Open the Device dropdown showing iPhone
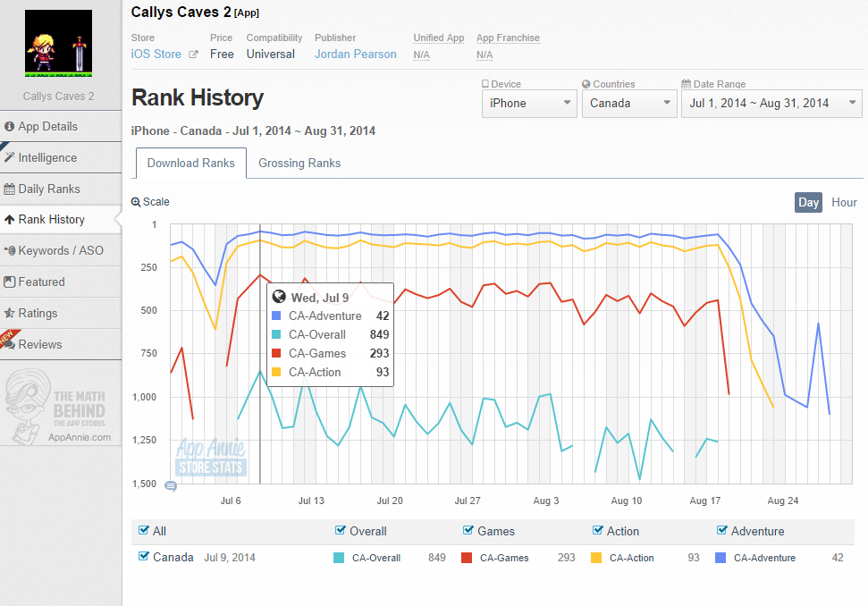 [x=529, y=103]
